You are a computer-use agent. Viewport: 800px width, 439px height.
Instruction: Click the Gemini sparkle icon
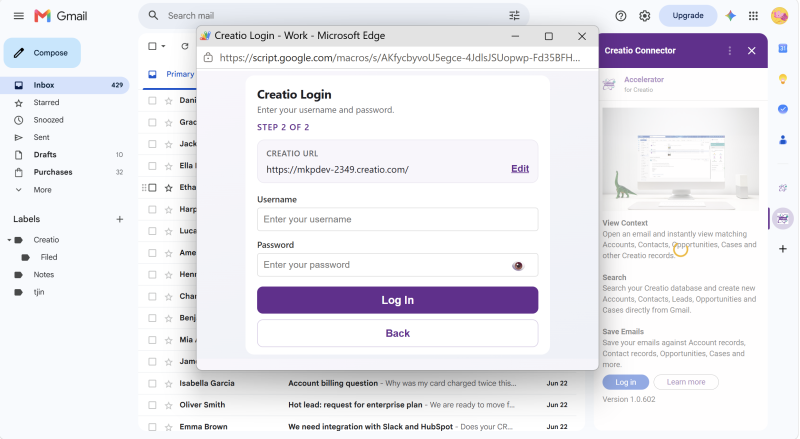(730, 16)
